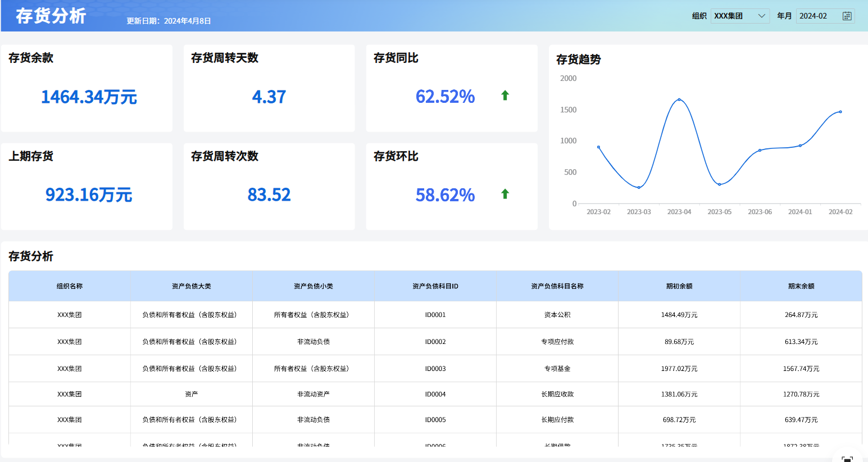Click the 资产 category cell in ID0004 row
This screenshot has width=868, height=462.
point(192,394)
